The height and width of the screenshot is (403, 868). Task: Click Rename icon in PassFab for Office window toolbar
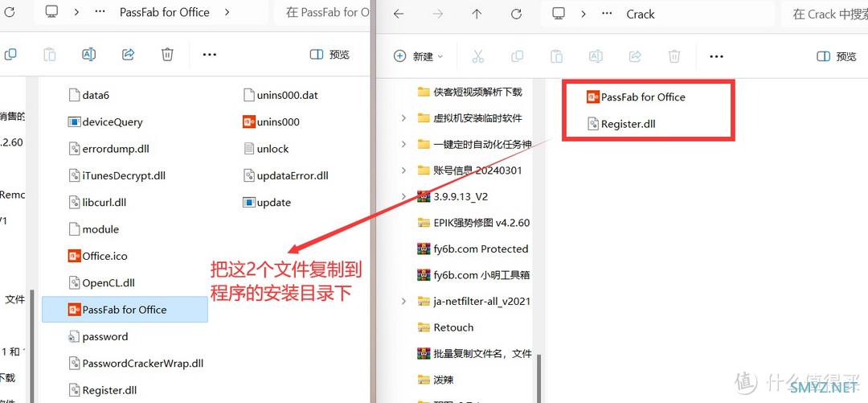coord(88,55)
